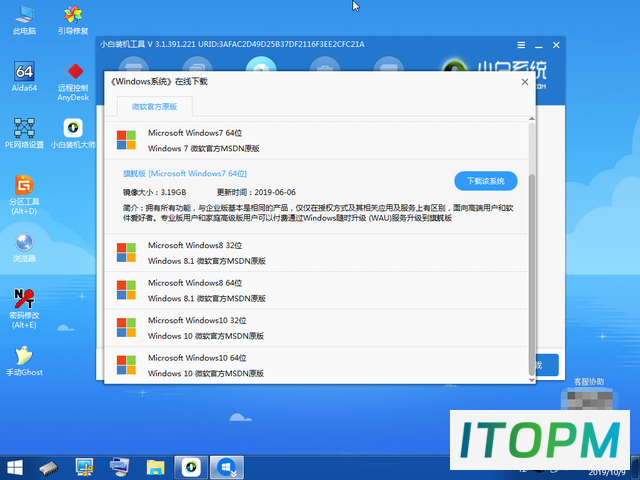The image size is (640, 480).
Task: Open the 浏览器 browser icon
Action: [x=24, y=247]
